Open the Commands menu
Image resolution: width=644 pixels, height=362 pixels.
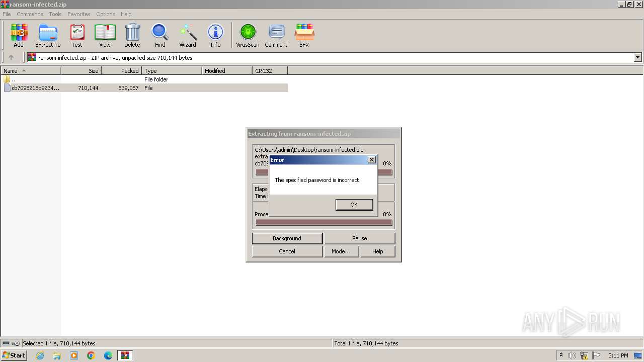coord(30,14)
